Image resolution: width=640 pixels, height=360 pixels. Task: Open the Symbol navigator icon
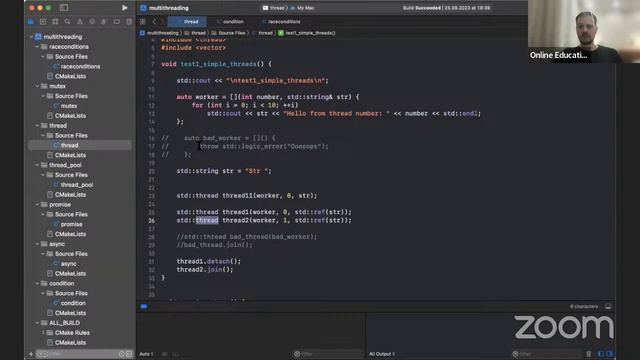(55, 22)
